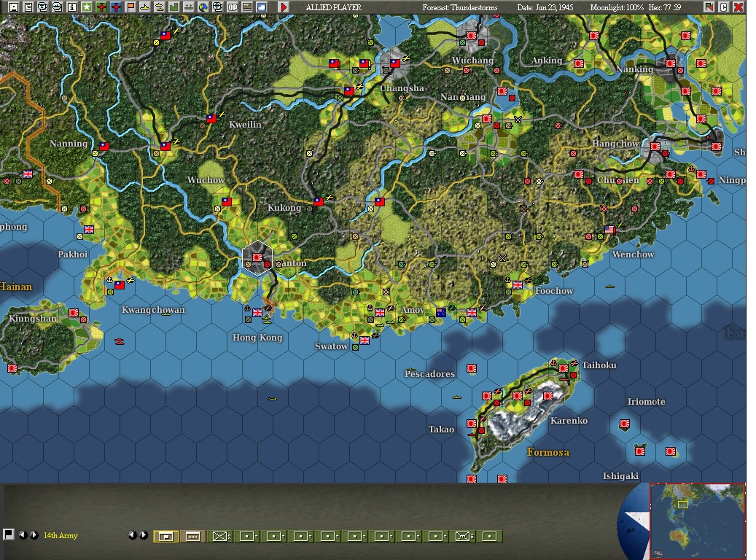Click the Chinese flag unit at Kwangchowan
756x560 pixels.
point(119,285)
